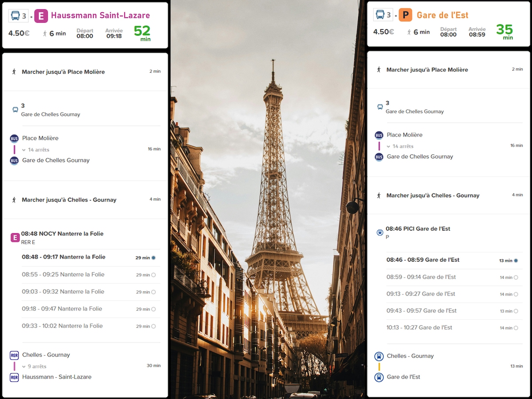Select the 09:03 - 09:32 Nanterre la Folie departure
This screenshot has width=532, height=399.
coord(91,292)
